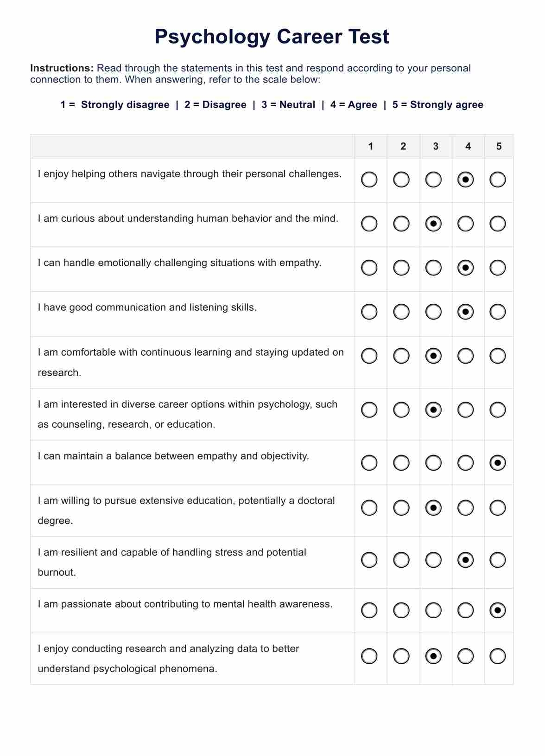Choose rating 2 for resilience and handling stress
The height and width of the screenshot is (756, 545).
[401, 560]
